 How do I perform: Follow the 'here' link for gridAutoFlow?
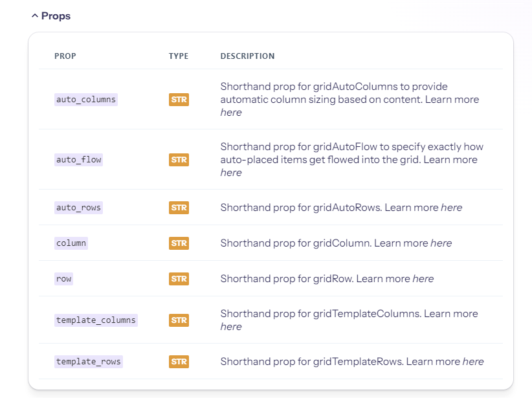point(231,173)
